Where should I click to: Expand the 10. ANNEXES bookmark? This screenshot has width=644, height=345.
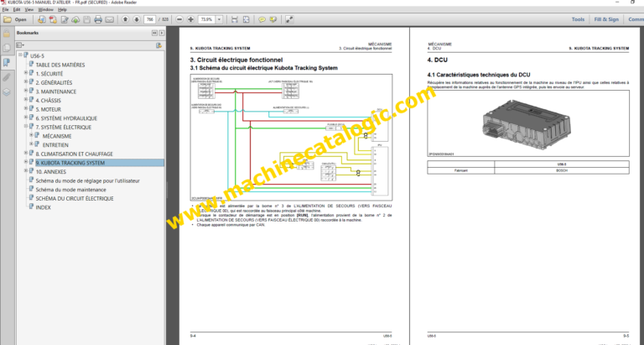(x=26, y=170)
